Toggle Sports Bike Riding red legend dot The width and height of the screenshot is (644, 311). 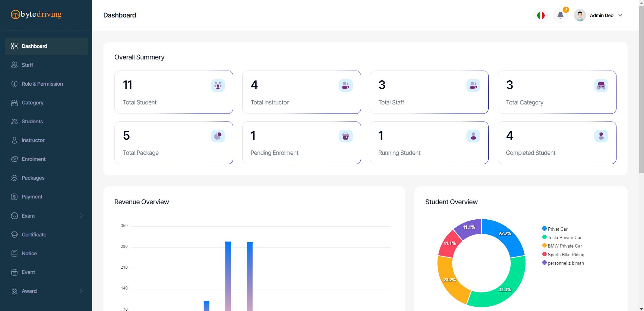pyautogui.click(x=544, y=254)
